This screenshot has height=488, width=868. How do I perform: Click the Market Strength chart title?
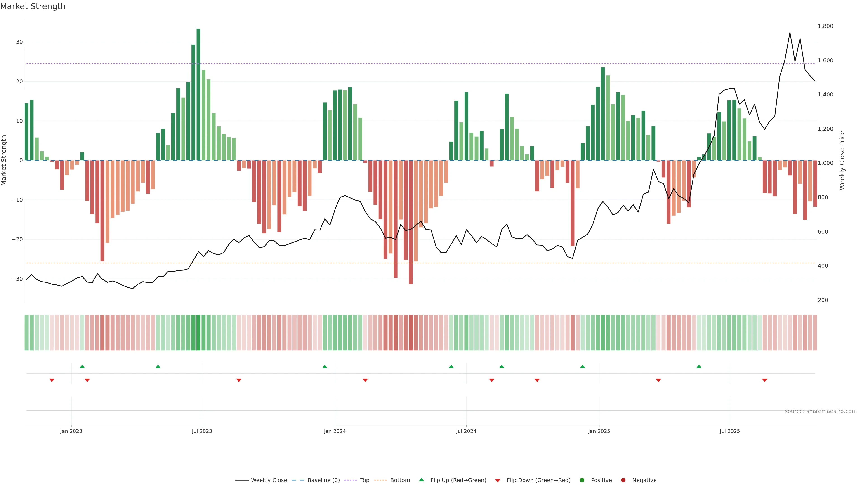33,6
